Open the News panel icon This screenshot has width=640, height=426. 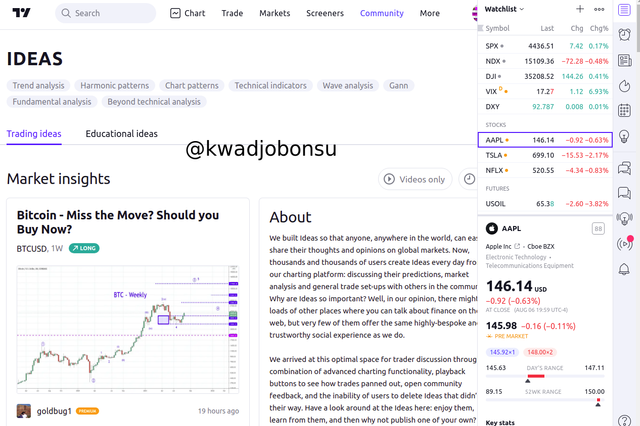(x=624, y=60)
